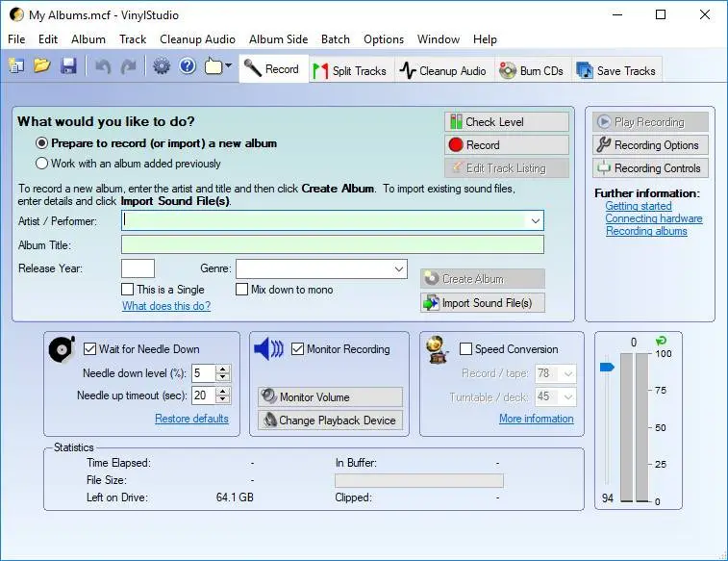Open the Album Side menu
Viewport: 728px width, 561px height.
[278, 39]
